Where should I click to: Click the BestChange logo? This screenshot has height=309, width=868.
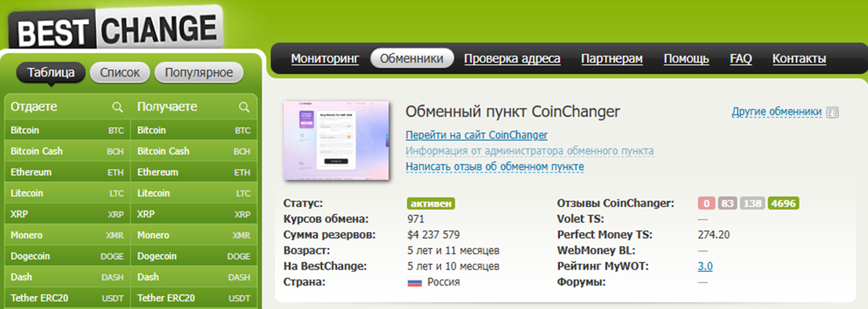pos(116,28)
